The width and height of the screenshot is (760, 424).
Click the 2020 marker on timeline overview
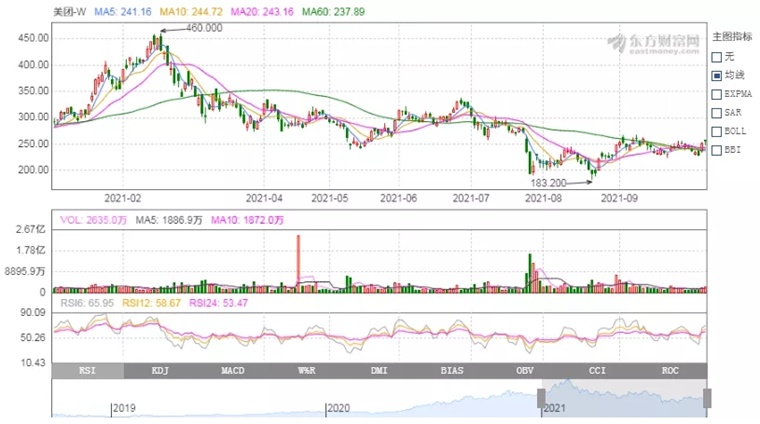(339, 408)
